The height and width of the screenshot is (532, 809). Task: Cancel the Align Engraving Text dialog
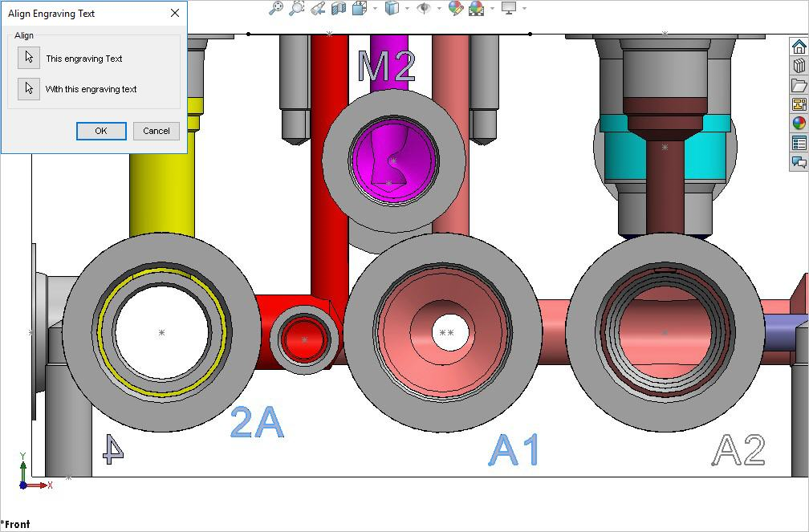click(157, 131)
